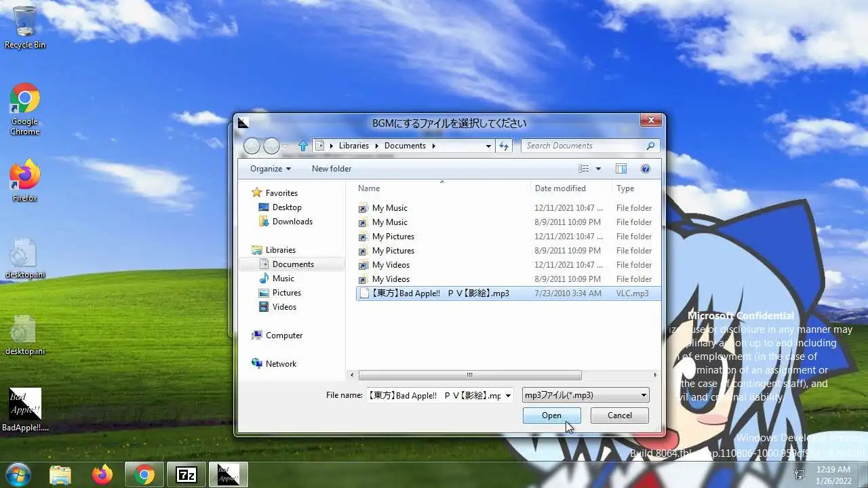
Task: Open the File name history dropdown
Action: click(508, 395)
